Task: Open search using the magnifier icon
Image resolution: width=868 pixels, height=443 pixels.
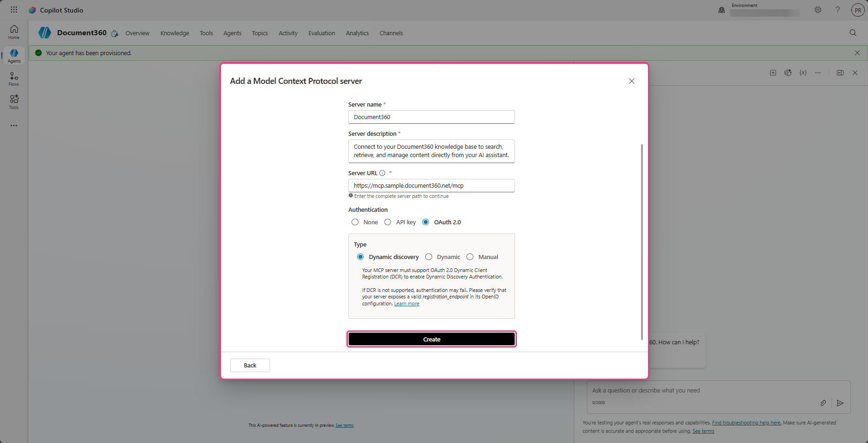Action: coord(852,33)
